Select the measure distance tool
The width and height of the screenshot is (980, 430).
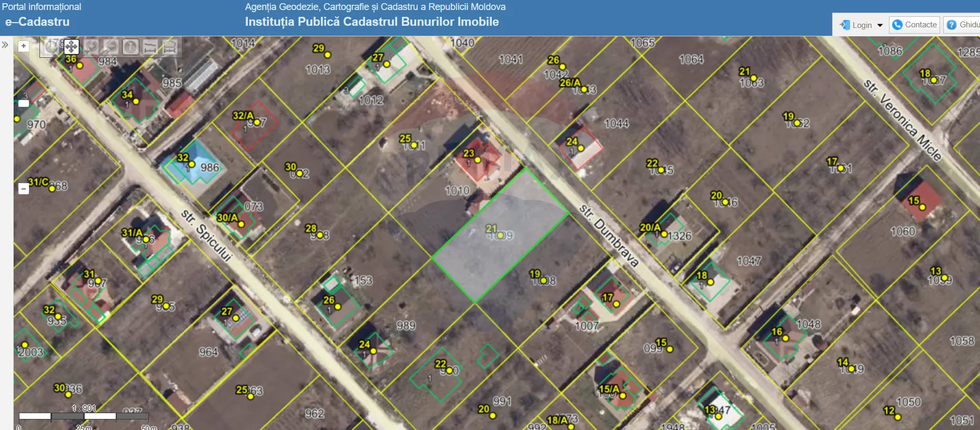coord(150,47)
